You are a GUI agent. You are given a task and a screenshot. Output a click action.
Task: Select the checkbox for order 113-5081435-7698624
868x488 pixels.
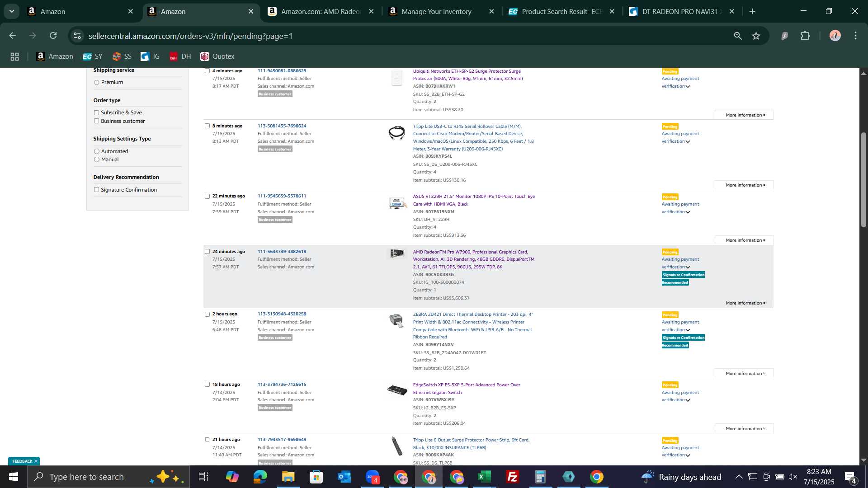(207, 126)
